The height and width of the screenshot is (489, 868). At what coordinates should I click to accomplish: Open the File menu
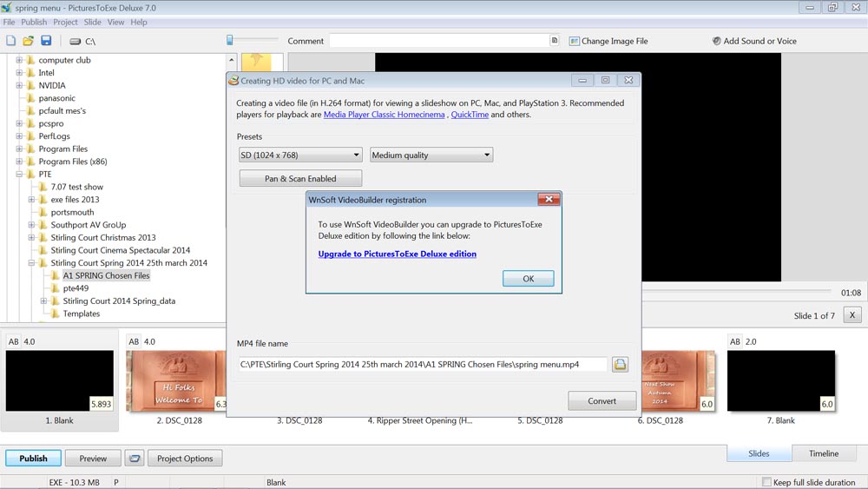9,23
